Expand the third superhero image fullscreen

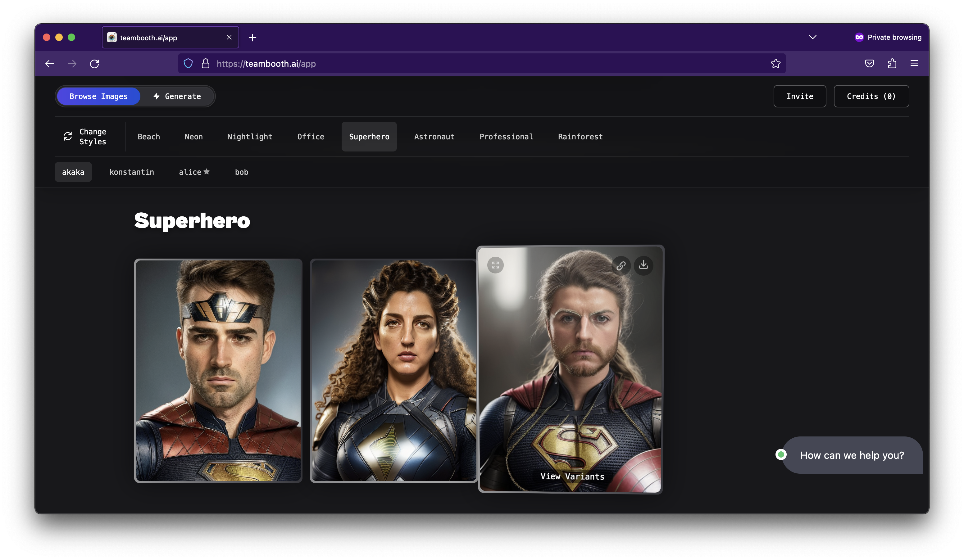495,265
